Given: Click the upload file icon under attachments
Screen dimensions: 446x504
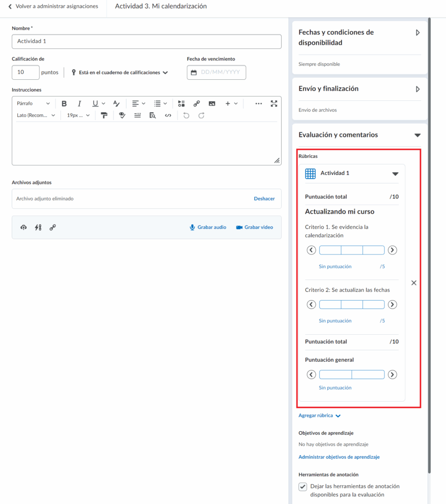Looking at the screenshot, I should [x=23, y=227].
